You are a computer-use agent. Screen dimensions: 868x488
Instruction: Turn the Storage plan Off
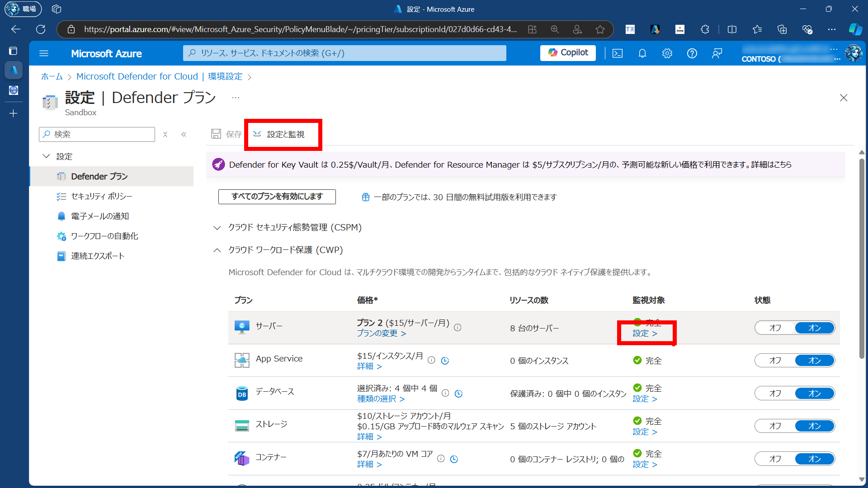[x=775, y=426]
